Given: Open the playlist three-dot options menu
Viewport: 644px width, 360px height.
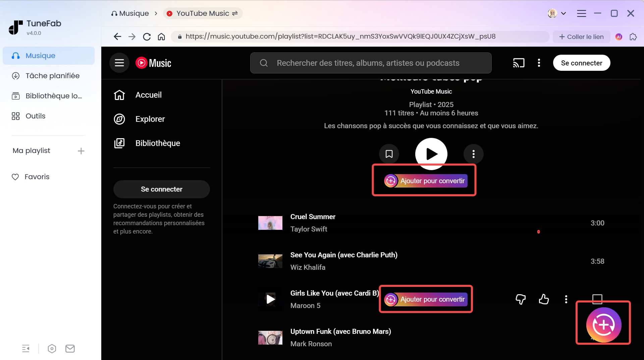Looking at the screenshot, I should (473, 154).
